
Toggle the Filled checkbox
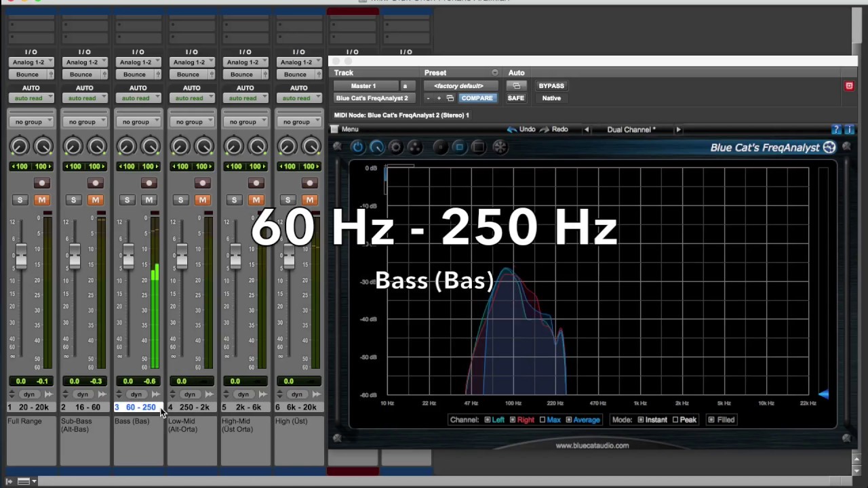click(711, 420)
